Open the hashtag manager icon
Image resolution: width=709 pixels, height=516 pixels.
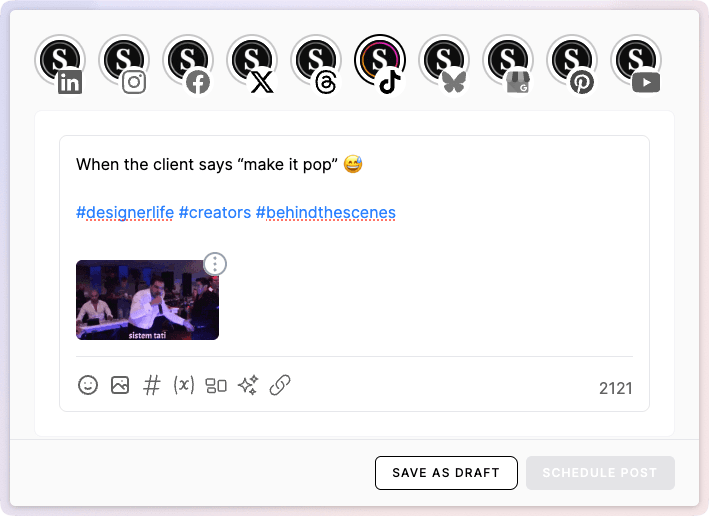(x=152, y=385)
